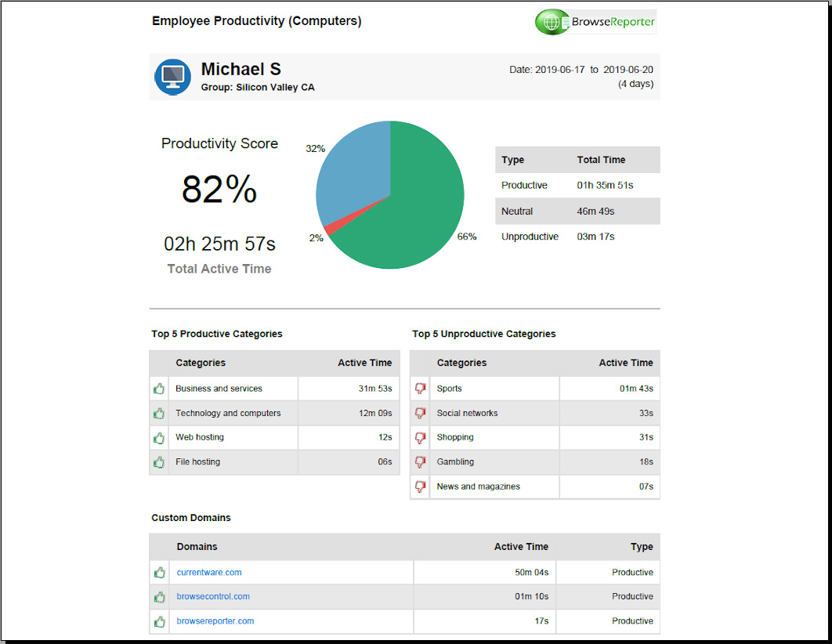
Task: Click thumbs-down icon beside News and magazines
Action: [x=420, y=487]
